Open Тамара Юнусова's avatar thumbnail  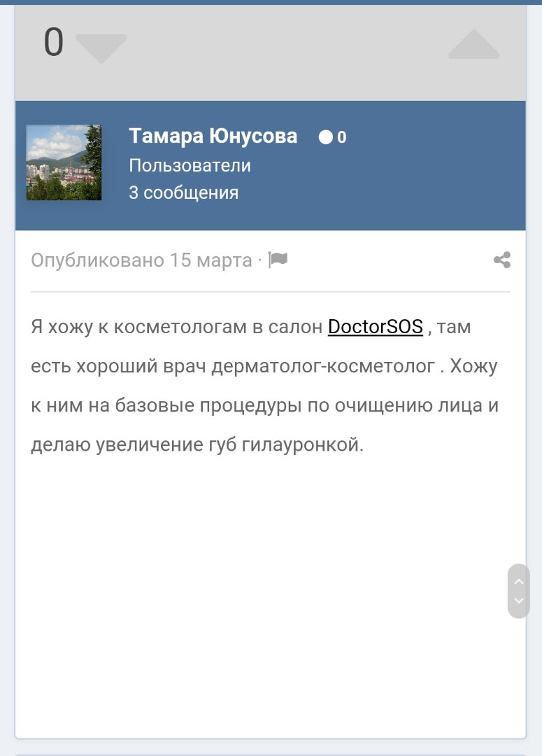click(64, 162)
